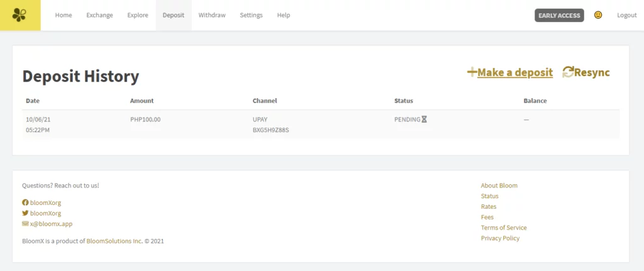Viewport: 644px width, 271px height.
Task: Click the plus icon beside Make a deposit
Action: [x=472, y=72]
